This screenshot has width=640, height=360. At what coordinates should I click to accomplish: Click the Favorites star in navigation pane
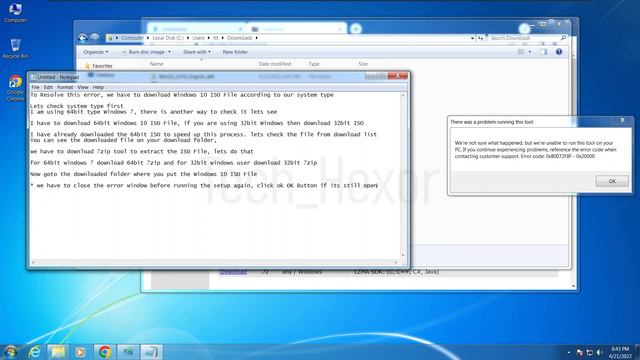click(87, 66)
